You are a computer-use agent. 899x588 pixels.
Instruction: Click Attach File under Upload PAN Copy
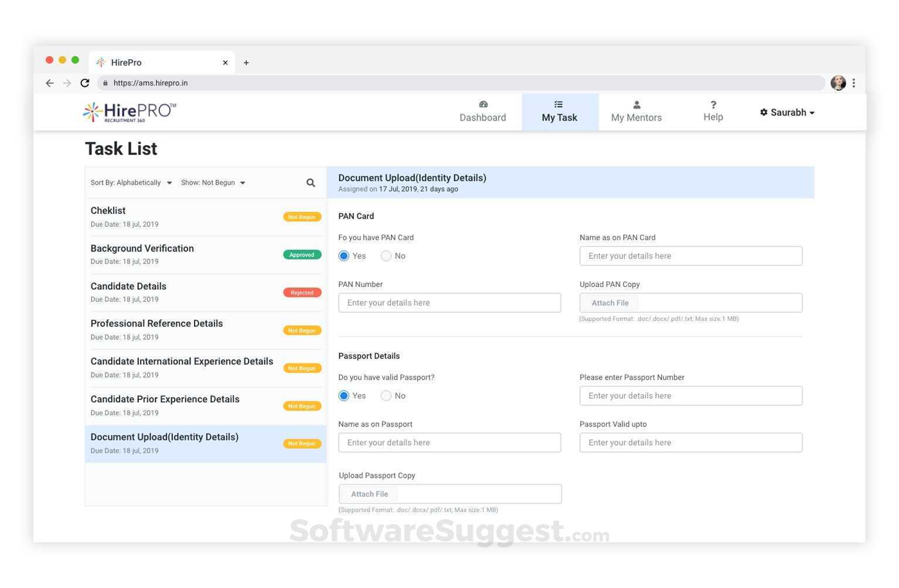(x=609, y=302)
